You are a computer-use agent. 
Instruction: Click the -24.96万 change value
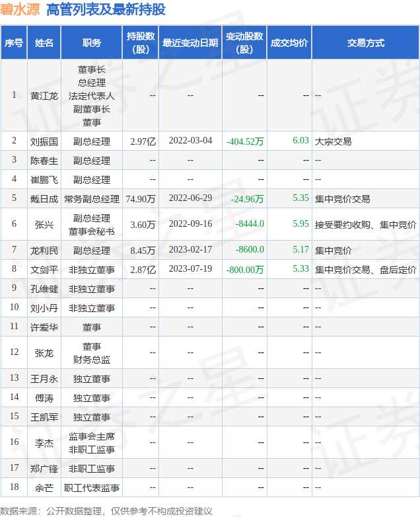[x=248, y=199]
